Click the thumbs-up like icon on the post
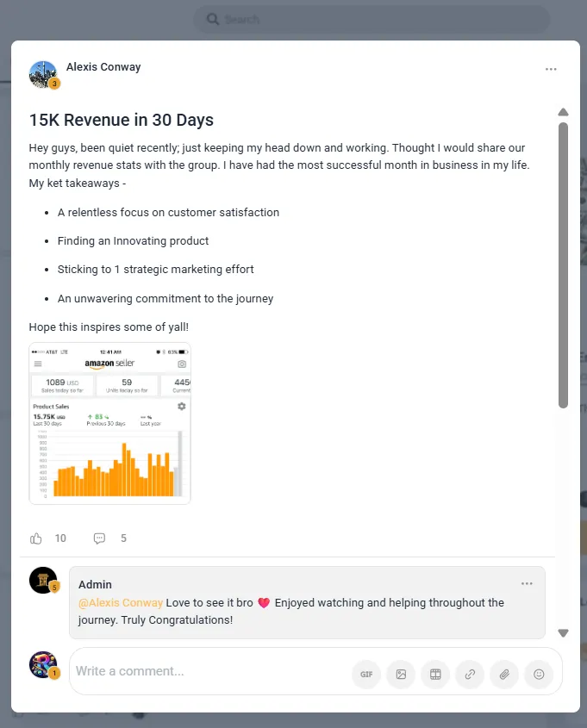The height and width of the screenshot is (728, 587). pos(35,538)
